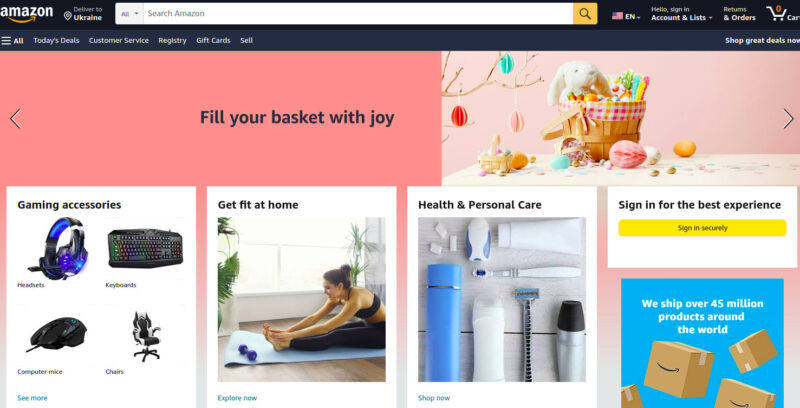800x408 pixels.
Task: Click the Sign in securely button
Action: (x=702, y=228)
